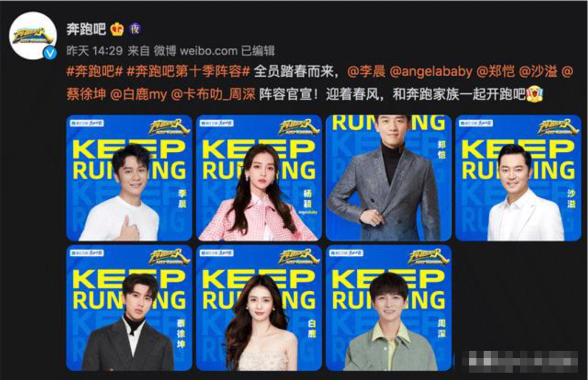
Task: View the 杨颖 poster thumbnail
Action: pyautogui.click(x=259, y=178)
